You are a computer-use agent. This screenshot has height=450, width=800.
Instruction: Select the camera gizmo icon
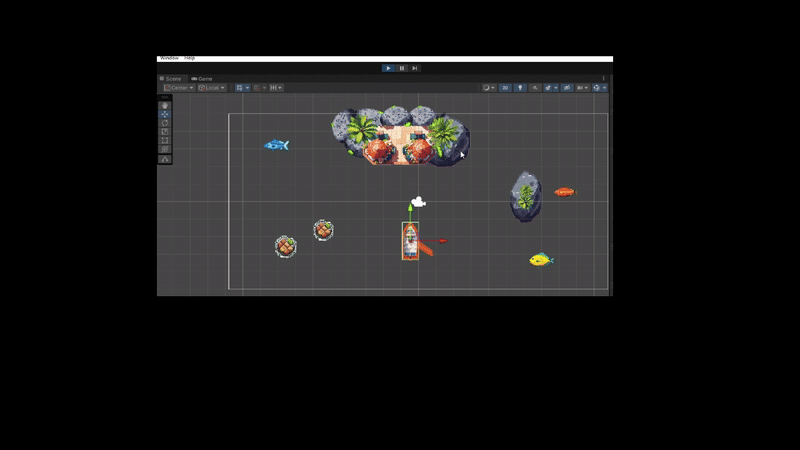click(x=418, y=202)
